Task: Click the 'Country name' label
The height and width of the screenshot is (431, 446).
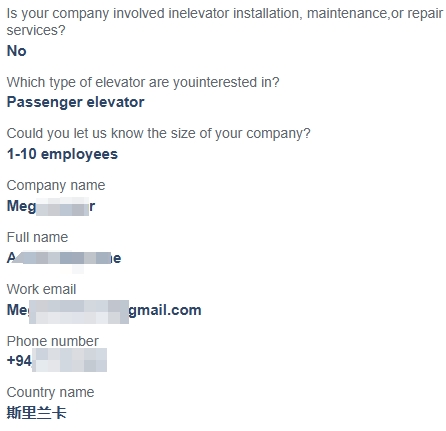Action: (x=50, y=393)
